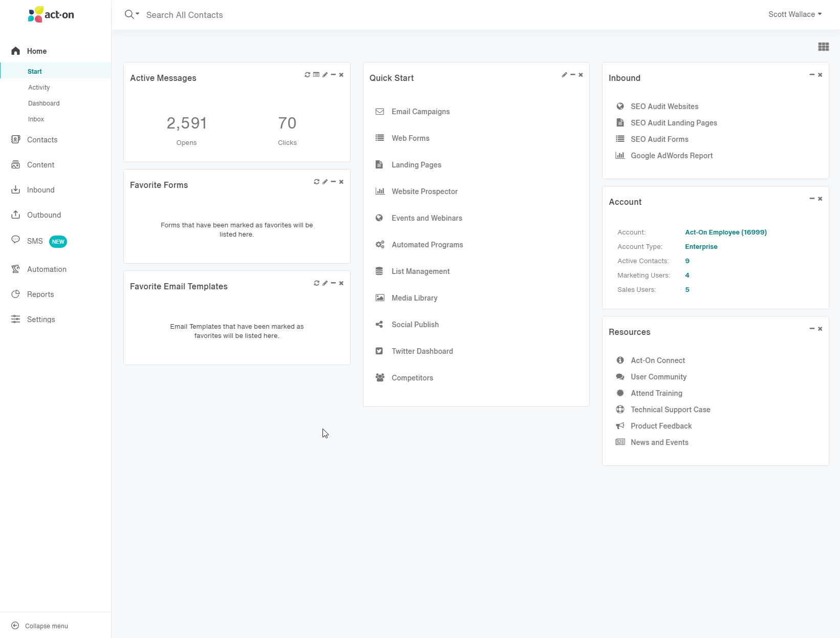Collapse the Account widget with the minus icon
Viewport: 840px width, 638px height.
(x=812, y=199)
